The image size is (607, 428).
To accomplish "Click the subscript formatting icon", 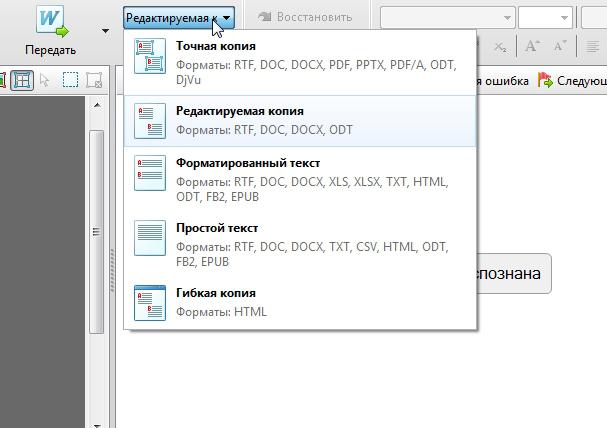I will 500,46.
